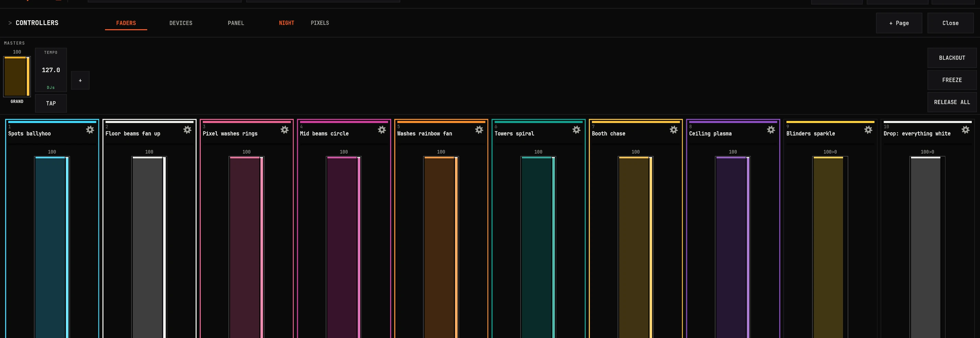
Task: Click the Spots ballyhoo fader bar
Action: pyautogui.click(x=52, y=247)
